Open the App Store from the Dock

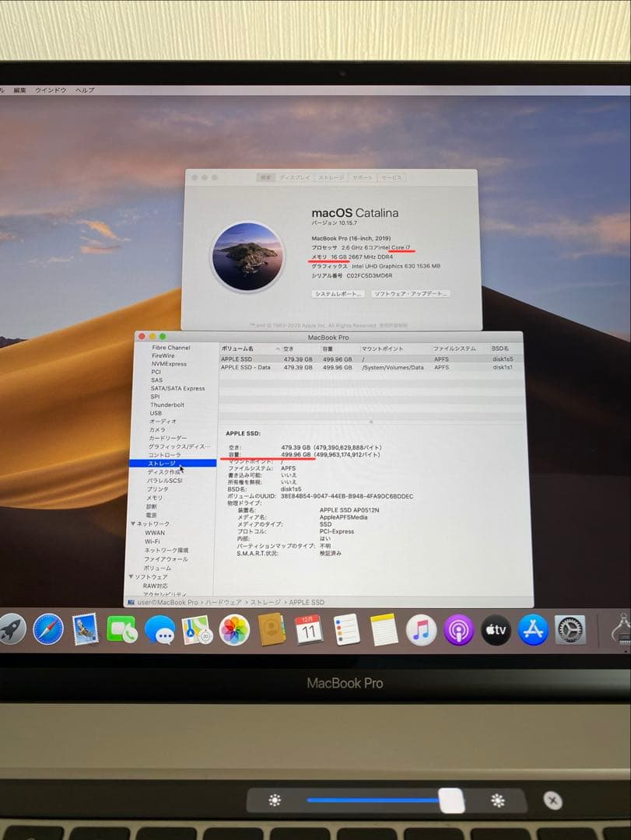531,630
